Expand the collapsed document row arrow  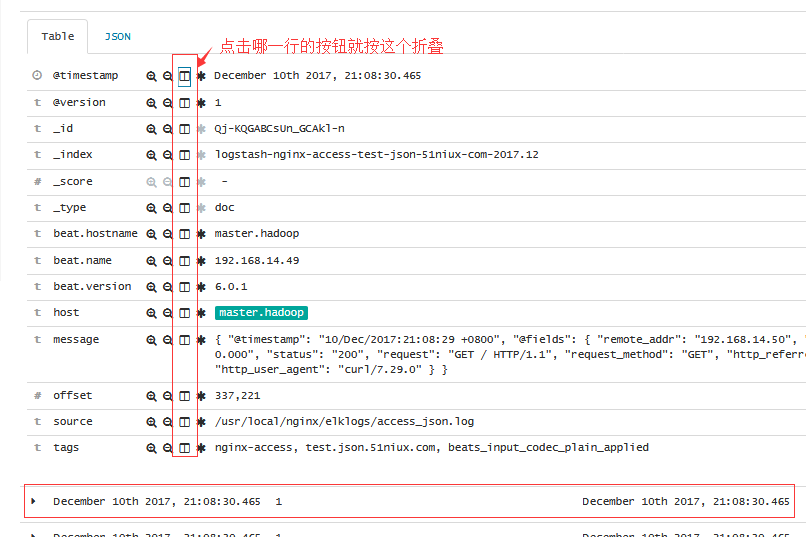[x=34, y=501]
